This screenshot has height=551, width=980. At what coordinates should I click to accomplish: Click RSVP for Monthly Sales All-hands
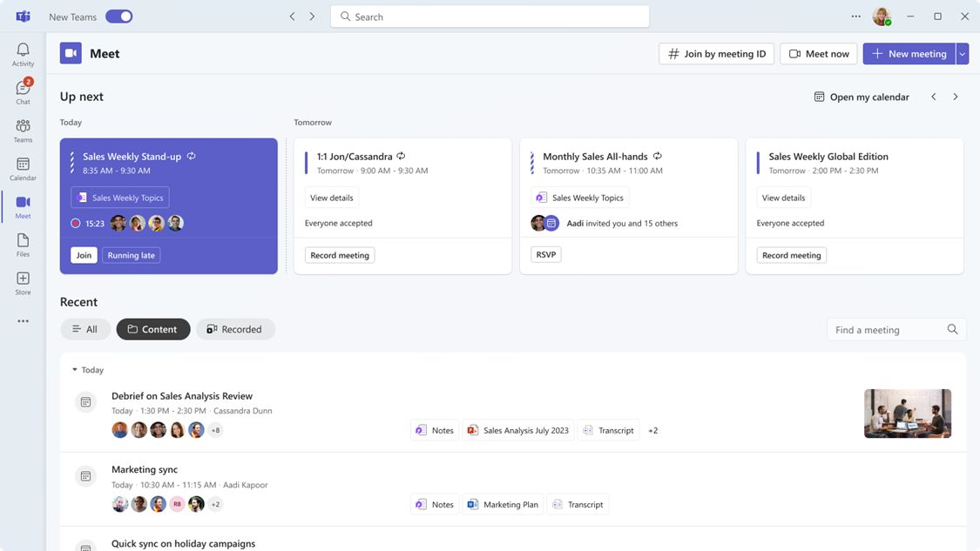(545, 255)
